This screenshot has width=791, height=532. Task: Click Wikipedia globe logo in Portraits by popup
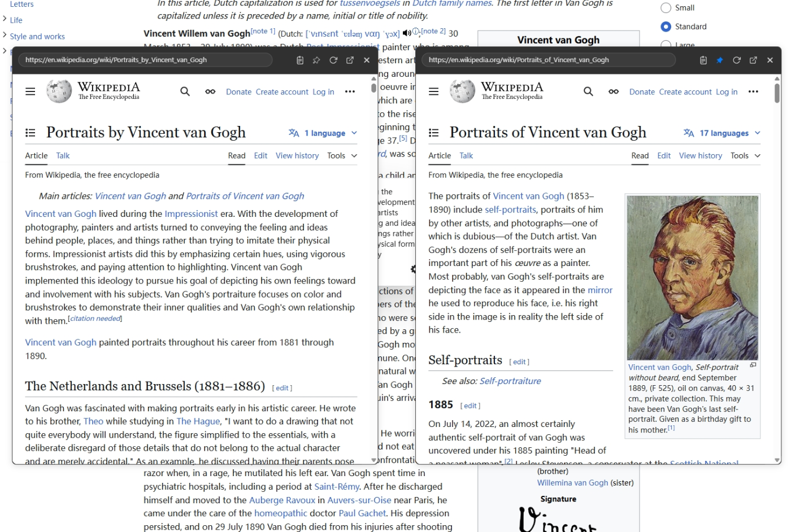[x=59, y=91]
